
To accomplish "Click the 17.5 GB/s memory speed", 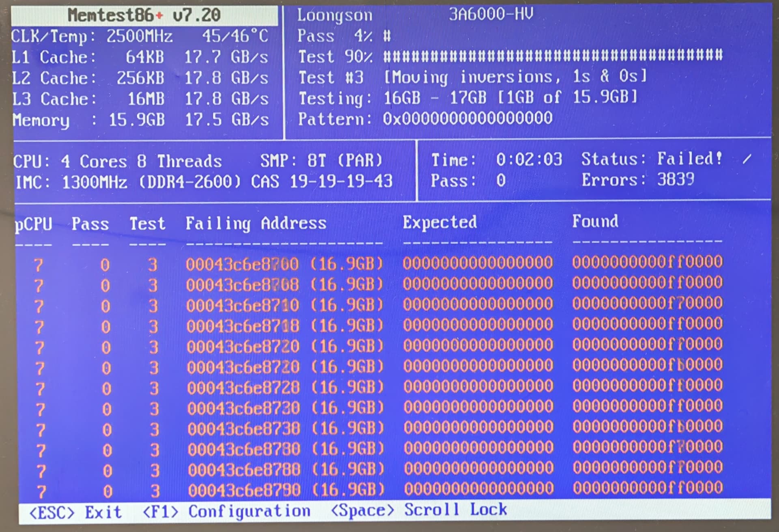I will (226, 120).
